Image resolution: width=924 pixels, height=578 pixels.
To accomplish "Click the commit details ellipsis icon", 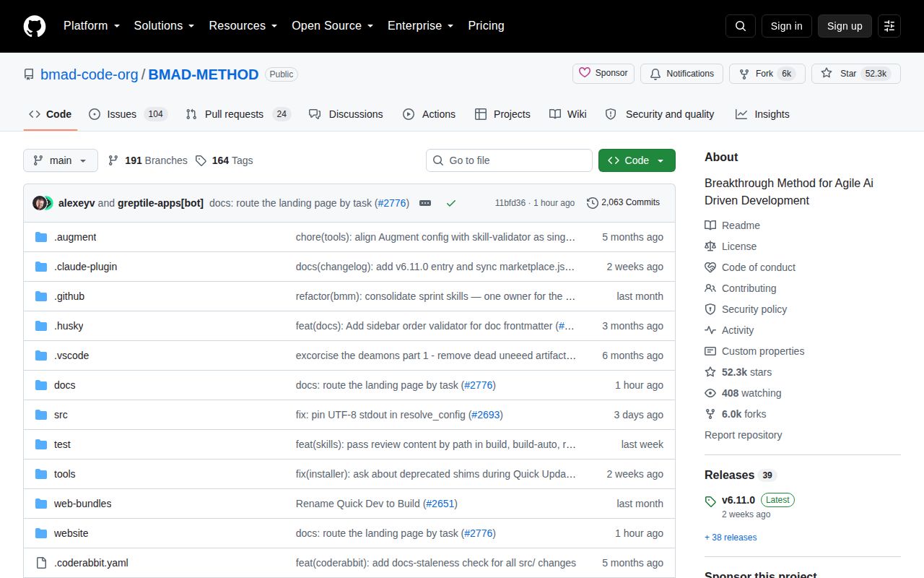I will (425, 203).
